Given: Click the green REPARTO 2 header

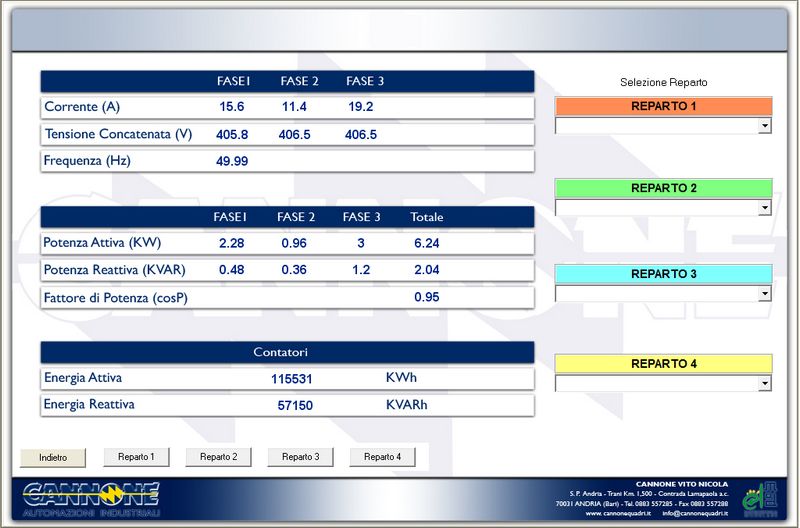Looking at the screenshot, I should coord(663,188).
